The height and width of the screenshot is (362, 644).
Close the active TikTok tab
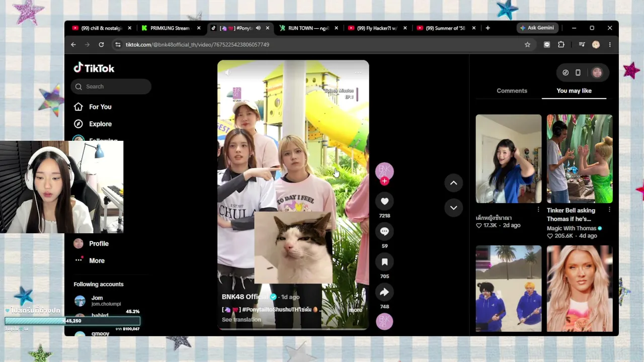click(x=268, y=28)
